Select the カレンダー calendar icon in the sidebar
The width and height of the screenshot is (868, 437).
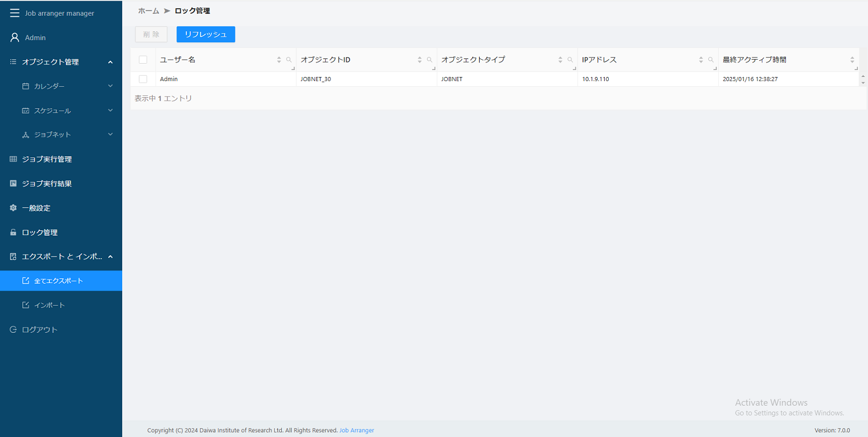[25, 86]
